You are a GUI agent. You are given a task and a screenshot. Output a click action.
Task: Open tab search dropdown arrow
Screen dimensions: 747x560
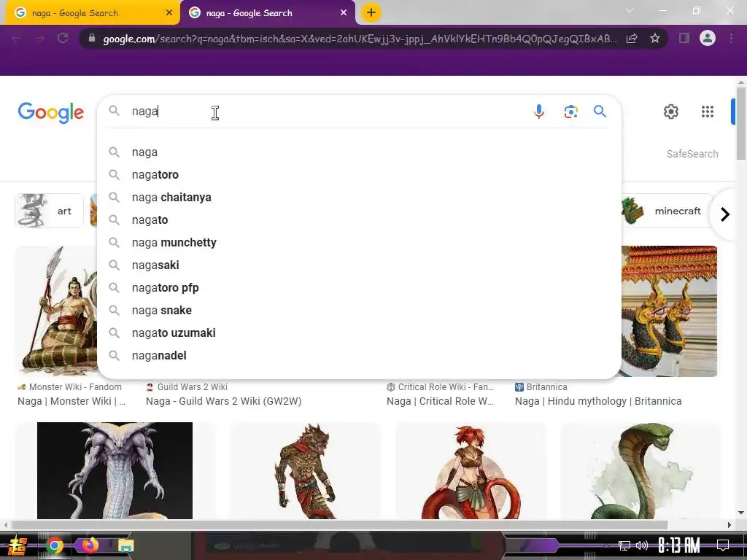tap(630, 10)
